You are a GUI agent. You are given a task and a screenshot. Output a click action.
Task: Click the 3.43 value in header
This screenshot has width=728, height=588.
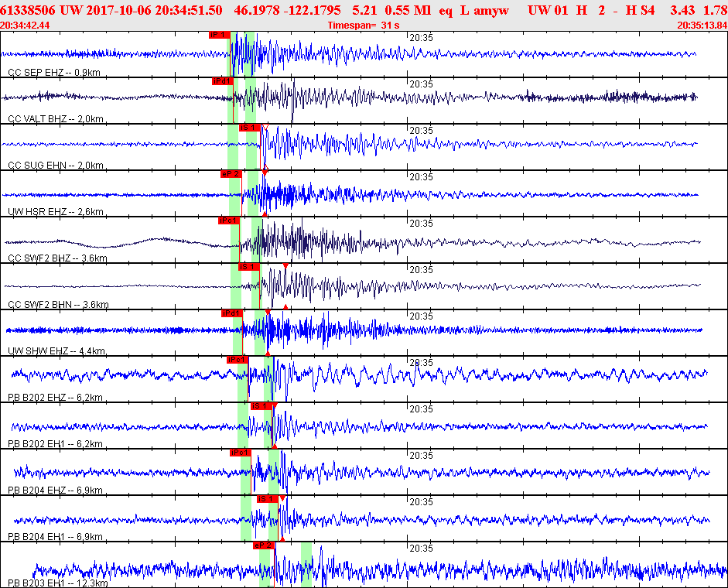click(682, 10)
